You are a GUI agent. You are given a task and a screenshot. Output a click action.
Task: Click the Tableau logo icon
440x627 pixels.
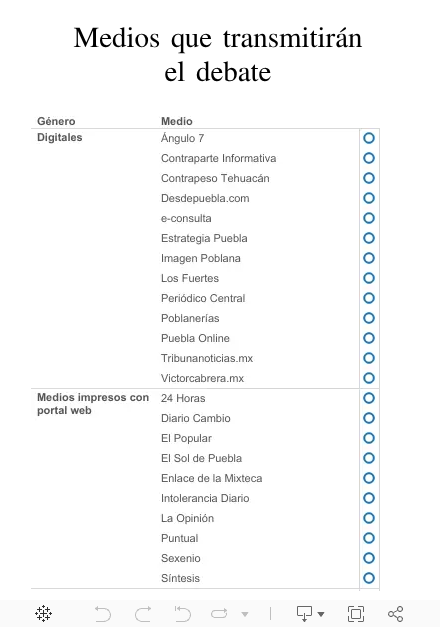pyautogui.click(x=43, y=613)
